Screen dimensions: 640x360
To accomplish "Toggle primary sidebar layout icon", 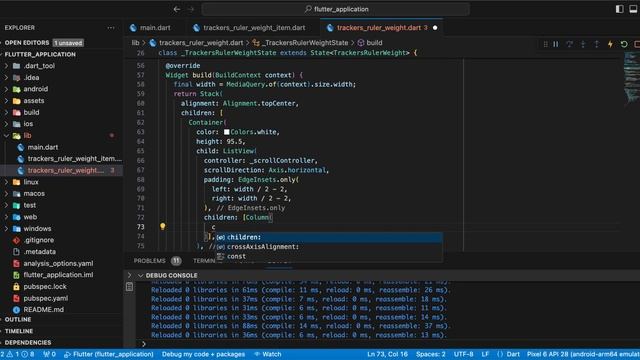I will coord(620,9).
